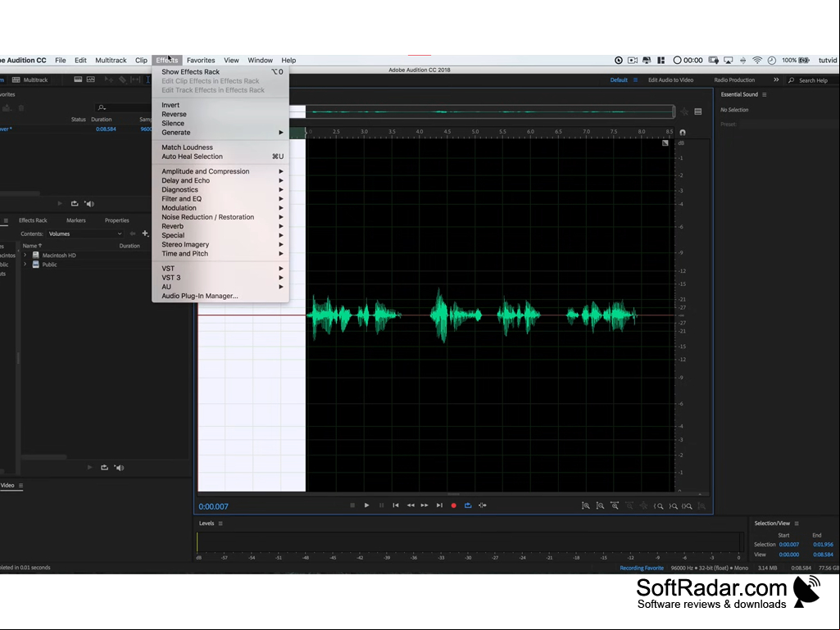Open Contents Volumes dropdown
This screenshot has width=840, height=630.
85,233
